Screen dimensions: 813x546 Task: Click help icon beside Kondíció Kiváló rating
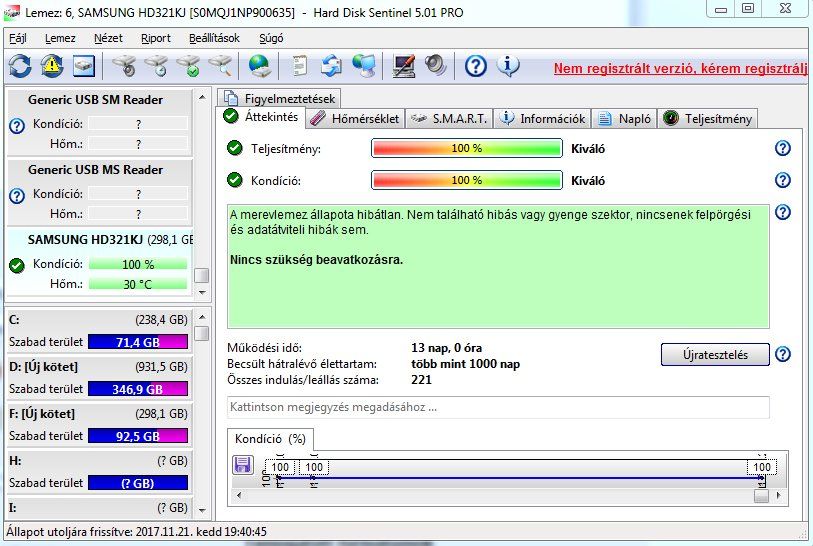[782, 180]
